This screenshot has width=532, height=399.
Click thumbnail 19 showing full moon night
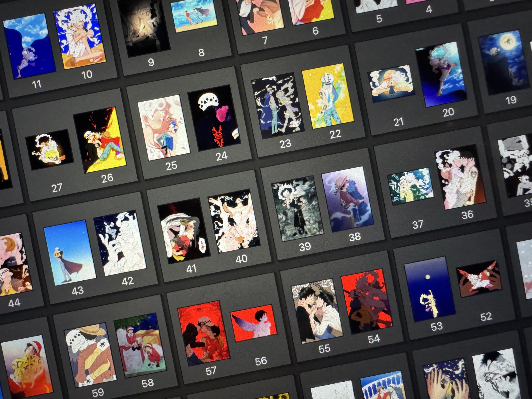point(503,63)
